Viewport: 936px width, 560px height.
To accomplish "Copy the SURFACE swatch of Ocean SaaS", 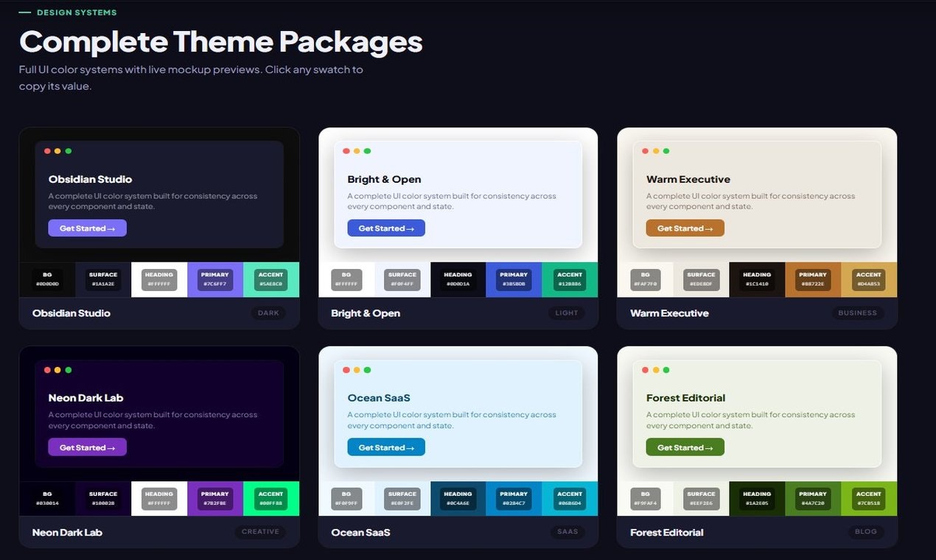I will pos(402,498).
